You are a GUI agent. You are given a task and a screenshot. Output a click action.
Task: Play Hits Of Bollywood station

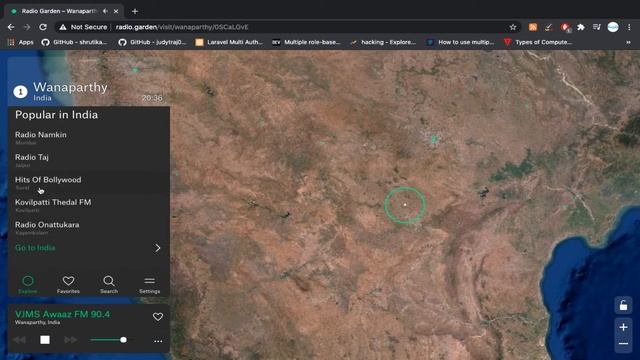click(x=89, y=183)
